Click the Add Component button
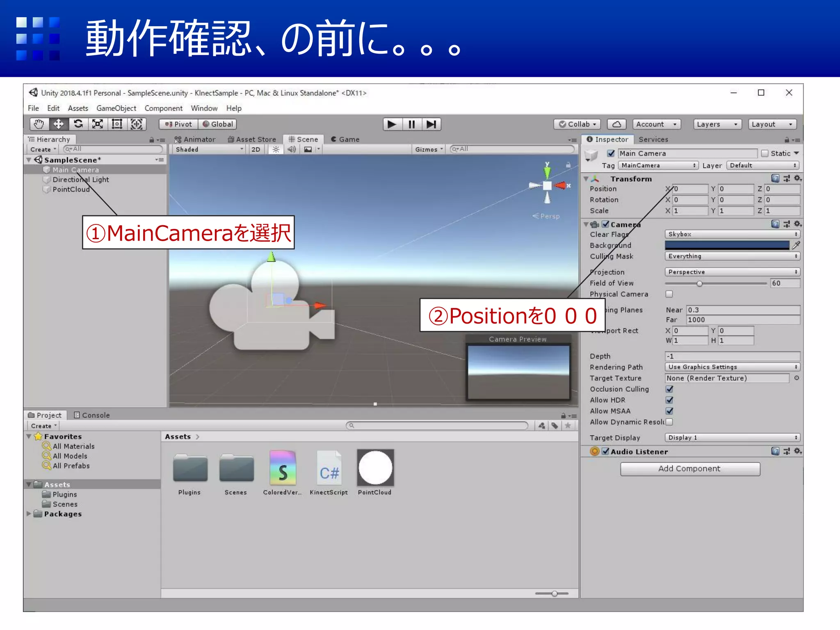This screenshot has height=630, width=840. (690, 469)
